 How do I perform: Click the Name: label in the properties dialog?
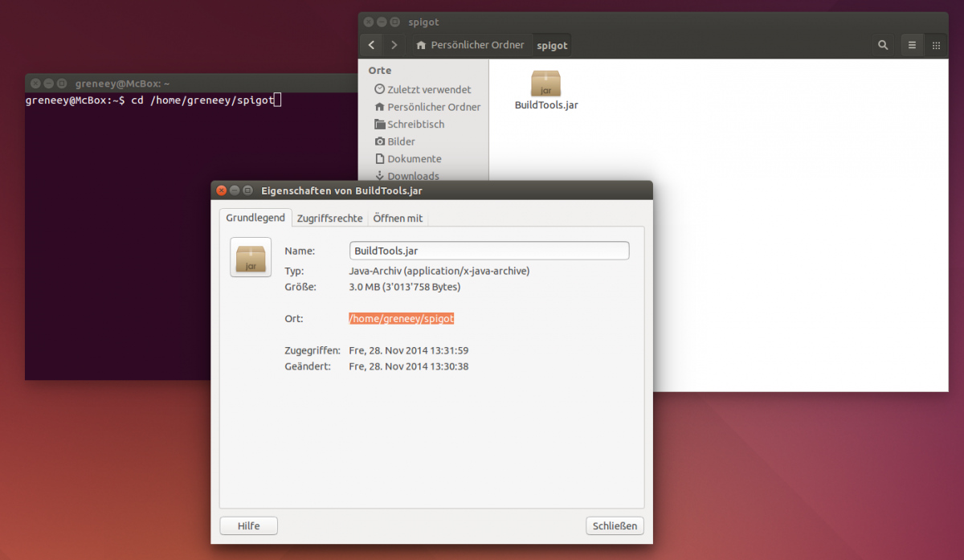point(300,251)
